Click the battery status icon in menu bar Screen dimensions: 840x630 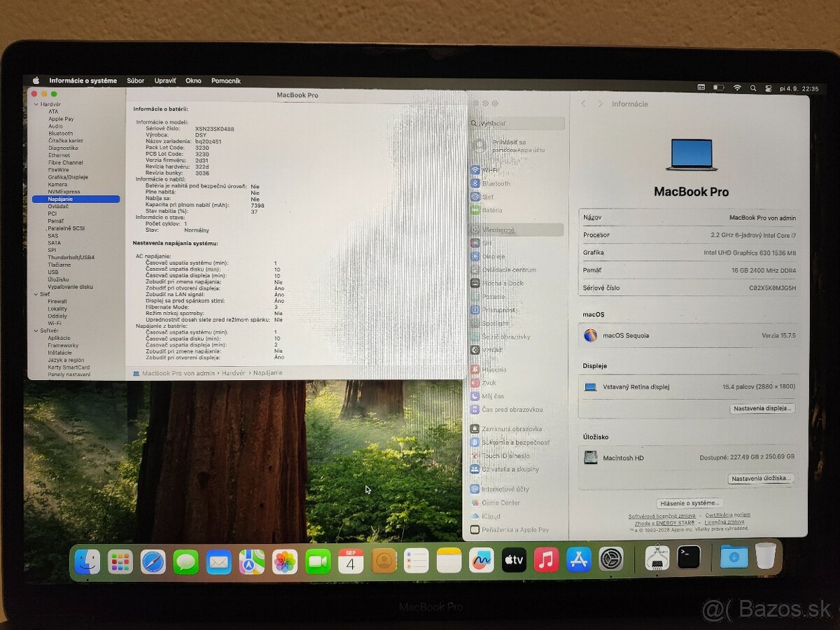pos(718,88)
